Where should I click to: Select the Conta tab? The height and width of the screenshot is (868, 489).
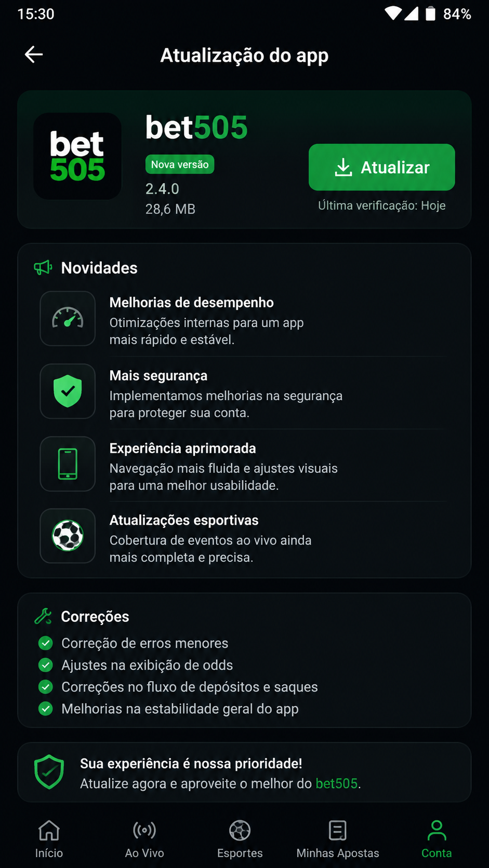[x=437, y=839]
